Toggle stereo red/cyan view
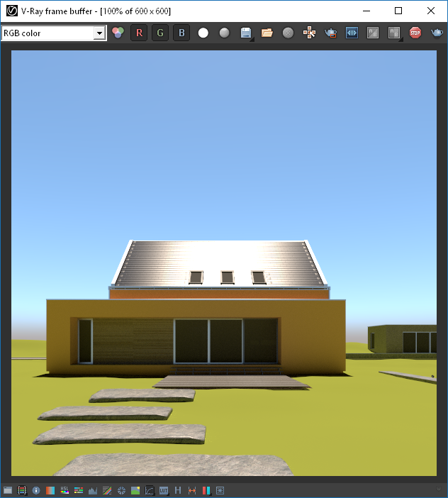The width and height of the screenshot is (448, 498). click(206, 490)
